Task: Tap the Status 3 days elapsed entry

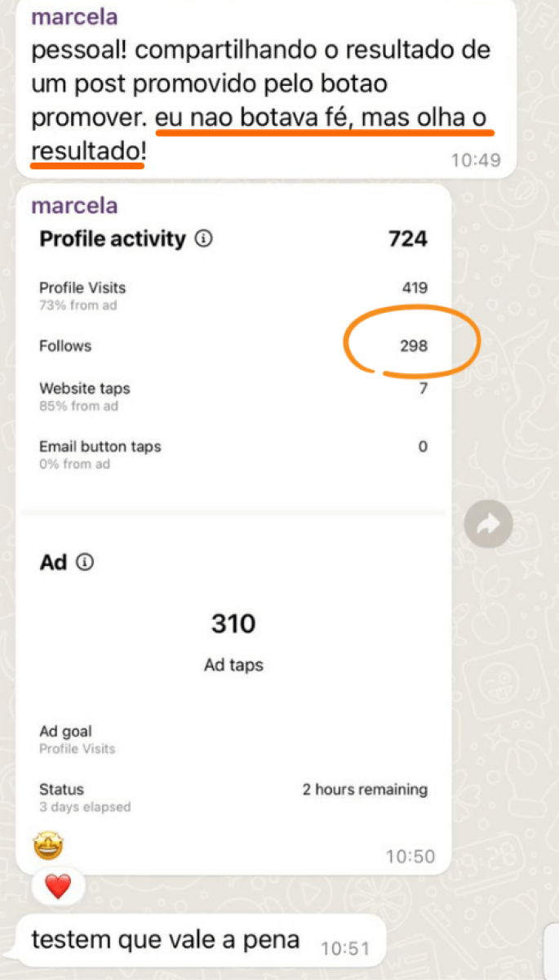Action: coord(85,798)
